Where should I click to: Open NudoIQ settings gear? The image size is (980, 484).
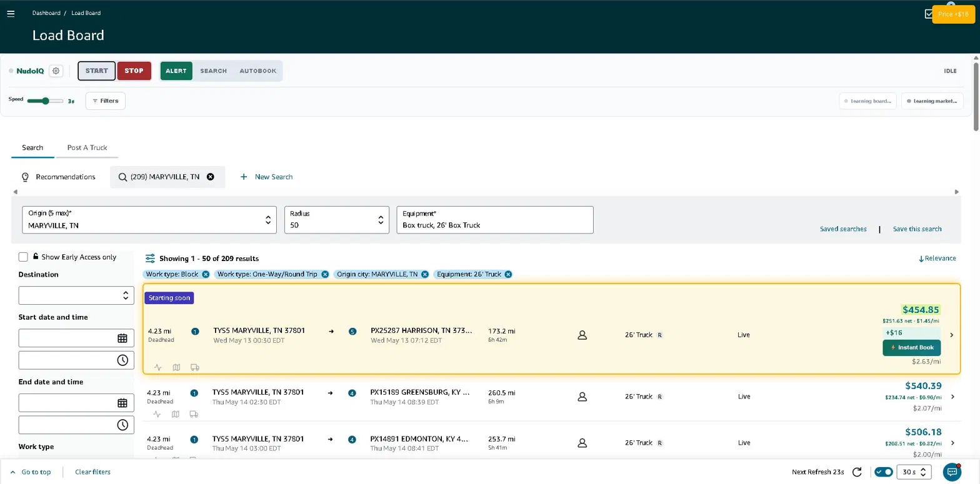[56, 71]
